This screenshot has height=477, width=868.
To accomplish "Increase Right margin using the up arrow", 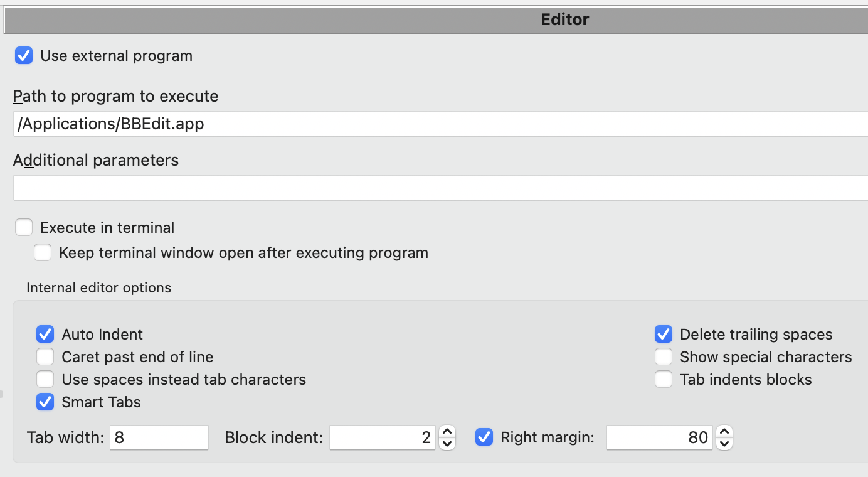I will (724, 432).
